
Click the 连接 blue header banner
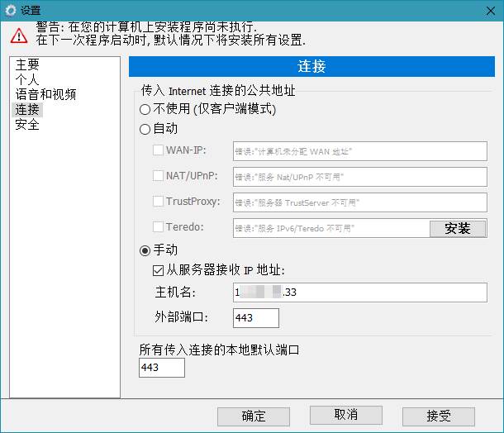tap(311, 67)
